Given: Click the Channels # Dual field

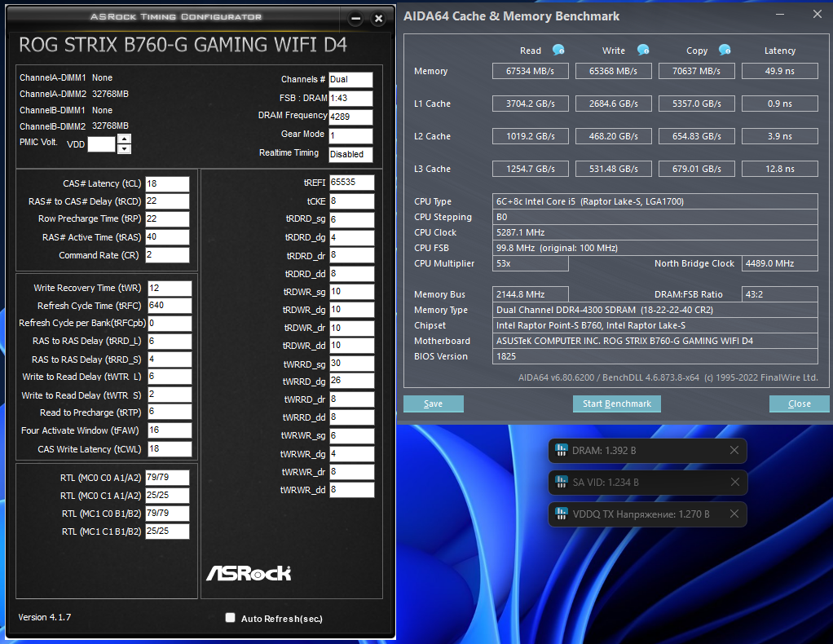Looking at the screenshot, I should pyautogui.click(x=350, y=80).
